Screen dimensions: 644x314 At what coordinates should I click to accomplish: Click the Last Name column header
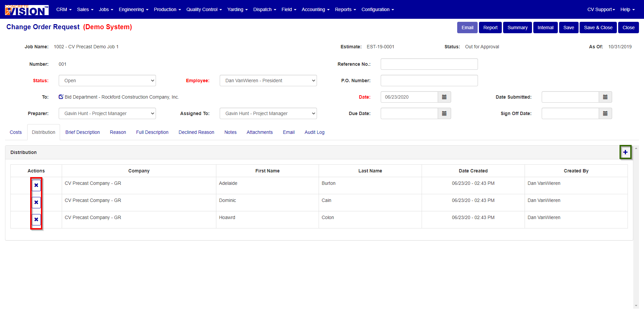click(370, 171)
